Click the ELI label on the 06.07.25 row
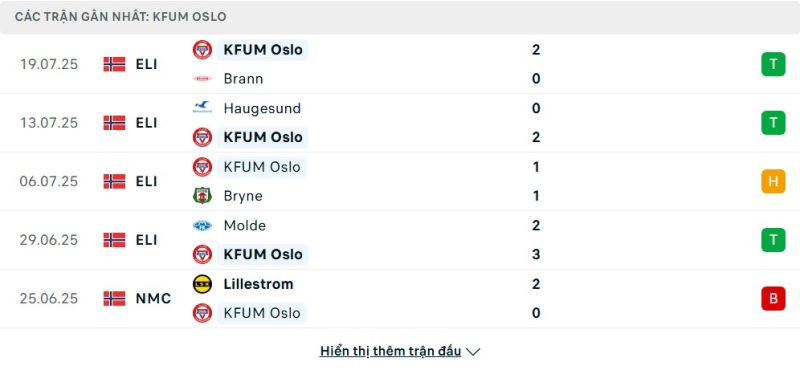800x374 pixels. tap(146, 182)
